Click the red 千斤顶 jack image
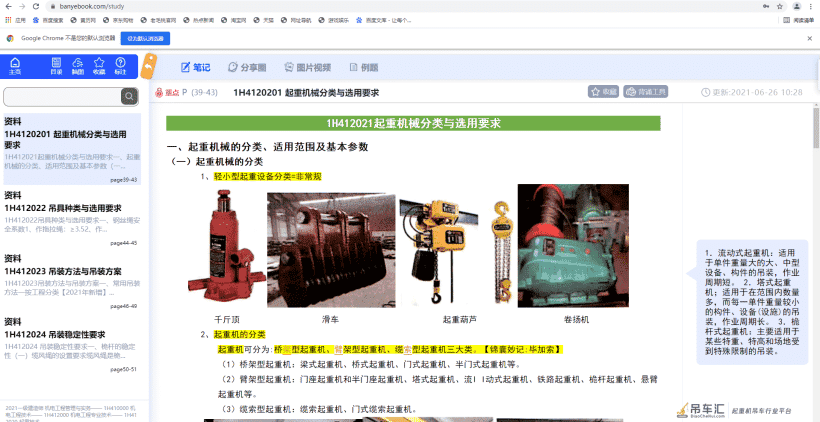 226,246
